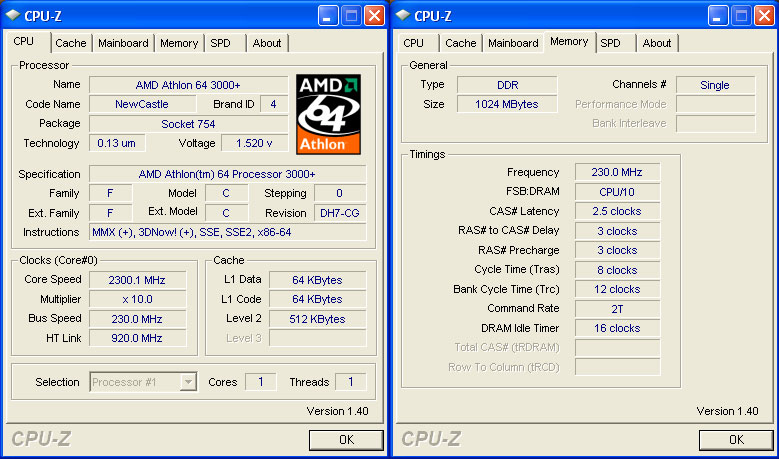The width and height of the screenshot is (779, 459).
Task: Click the Revision value DH7-CG
Action: pos(340,213)
